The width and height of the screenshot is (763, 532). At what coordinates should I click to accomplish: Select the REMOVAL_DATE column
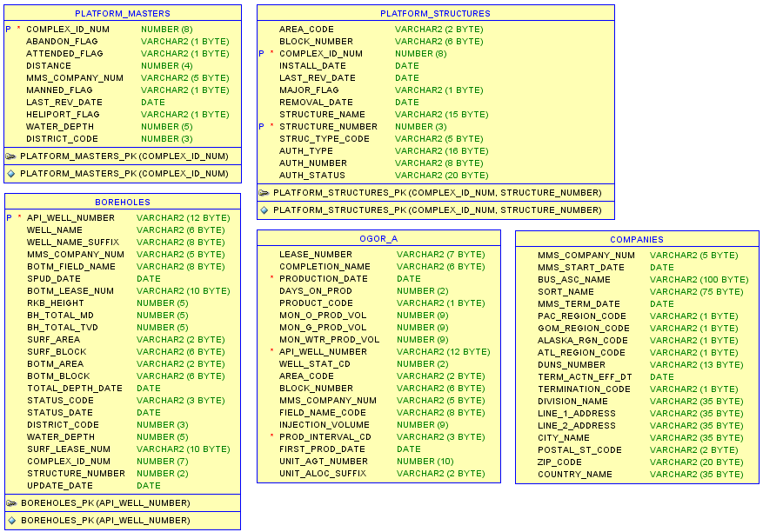point(317,102)
